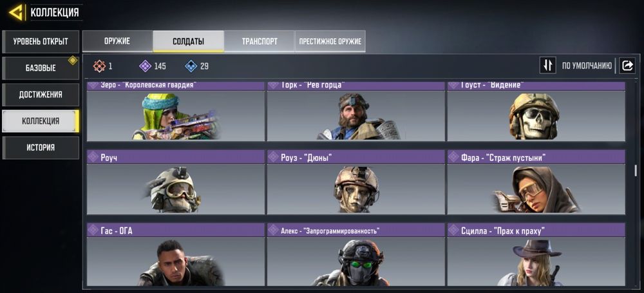Choose the Гас - ОГА soldier card
Screen dimensions: 644x293
coord(176,254)
